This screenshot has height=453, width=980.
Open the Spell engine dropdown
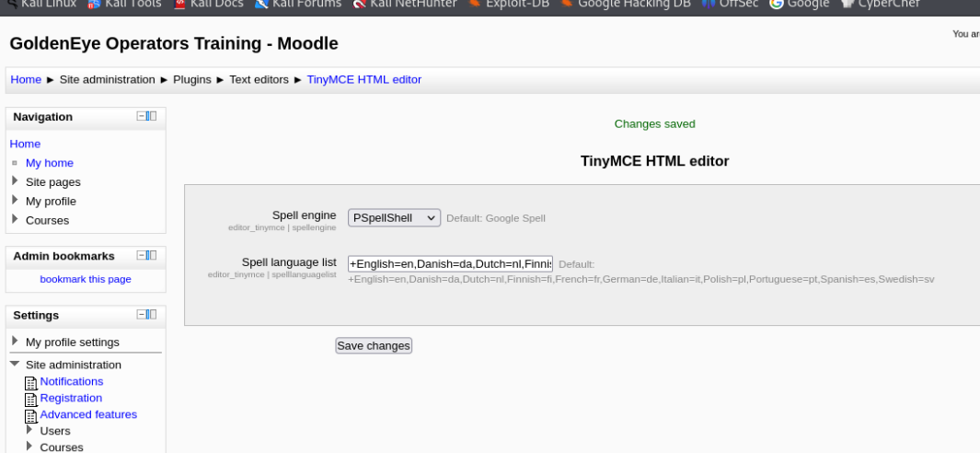point(394,218)
